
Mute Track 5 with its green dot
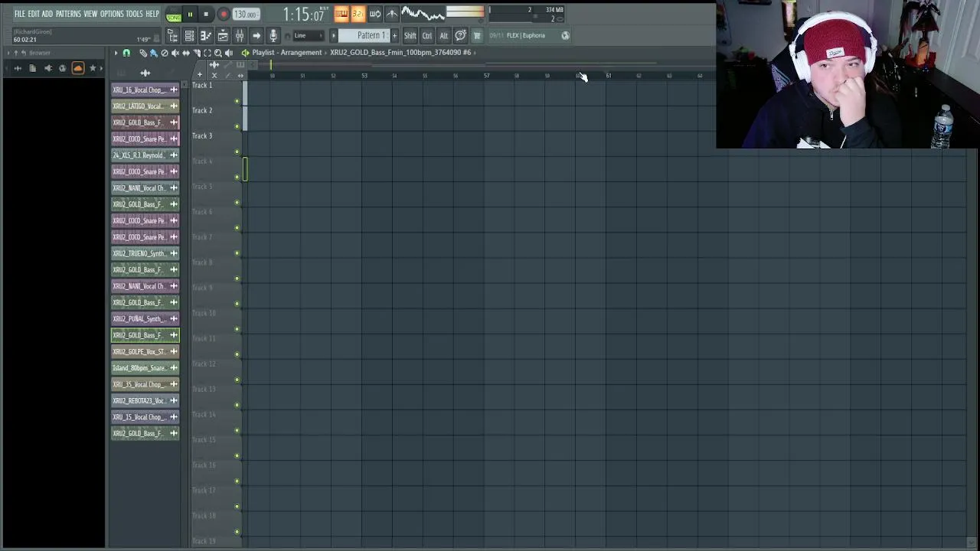click(x=237, y=202)
